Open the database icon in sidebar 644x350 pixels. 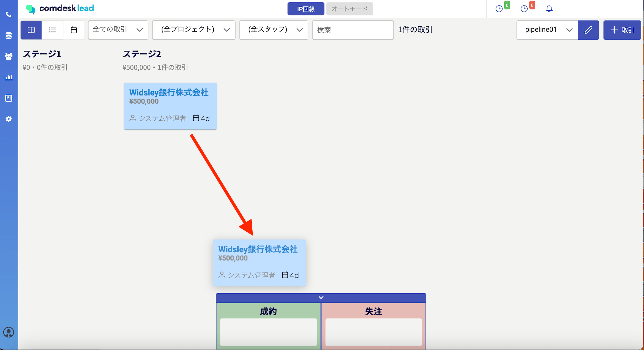point(9,35)
